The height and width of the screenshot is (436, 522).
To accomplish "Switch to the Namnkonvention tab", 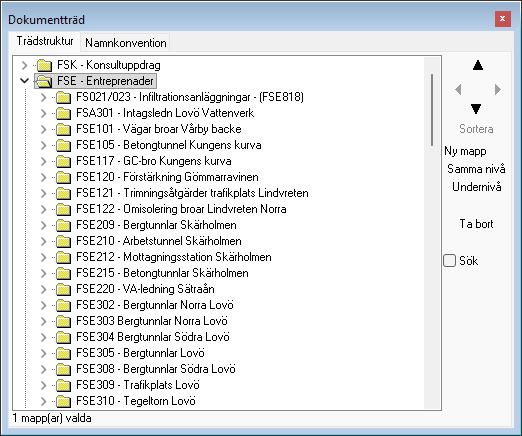I will tap(126, 43).
